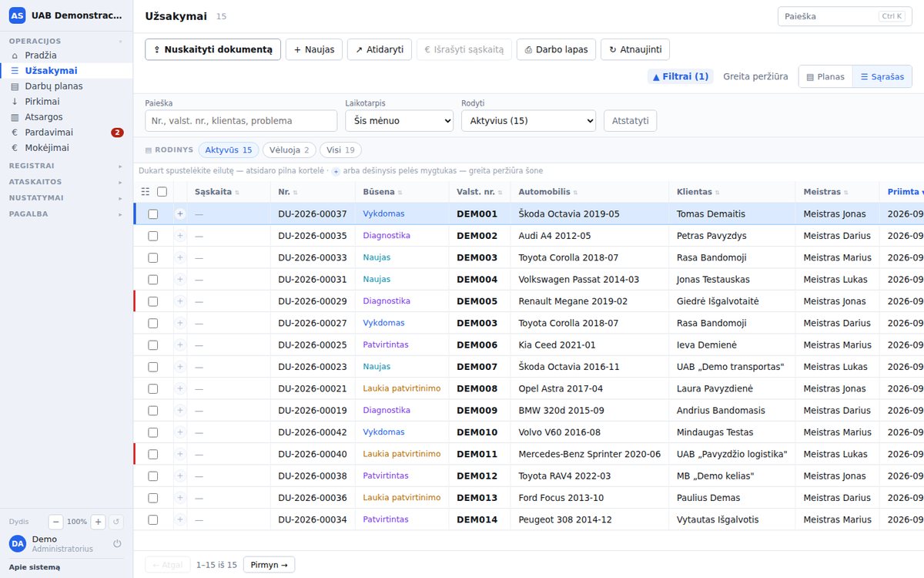924x578 pixels.
Task: Expand the Nustatymai sidebar section
Action: pos(66,198)
